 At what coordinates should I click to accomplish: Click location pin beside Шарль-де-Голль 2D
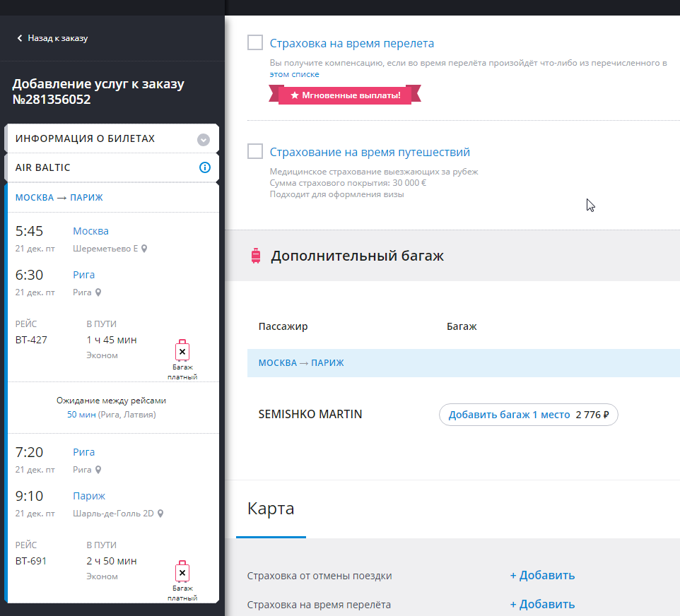(160, 514)
